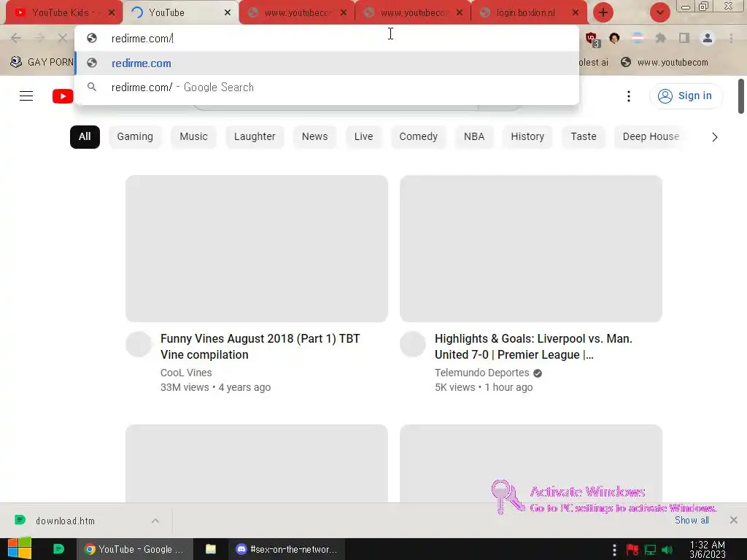This screenshot has width=747, height=560.
Task: Click the Sign in button
Action: point(686,96)
